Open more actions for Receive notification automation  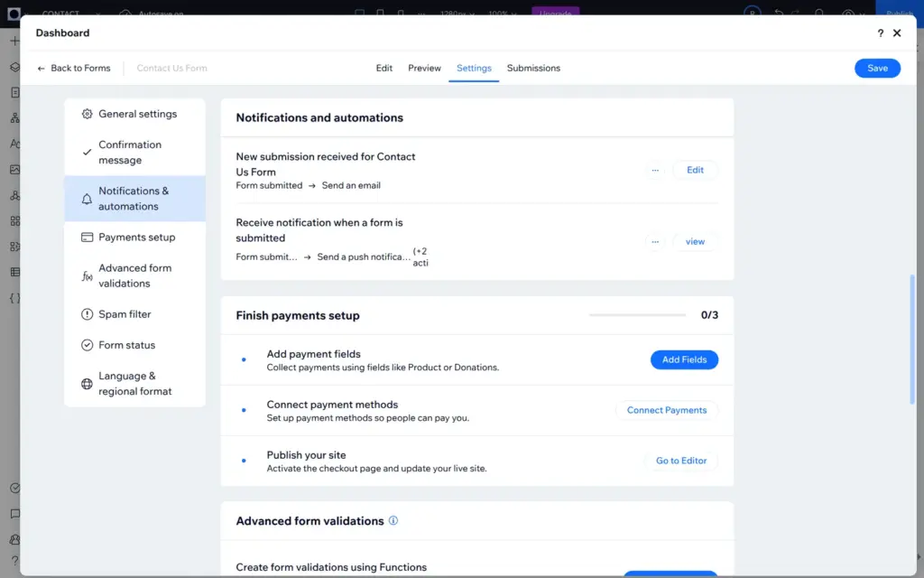coord(655,242)
